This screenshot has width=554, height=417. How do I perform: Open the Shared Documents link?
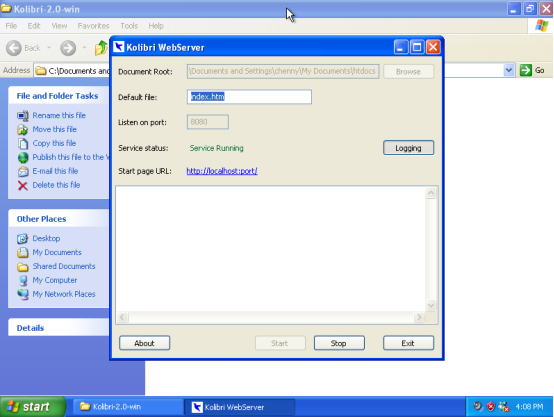[64, 266]
